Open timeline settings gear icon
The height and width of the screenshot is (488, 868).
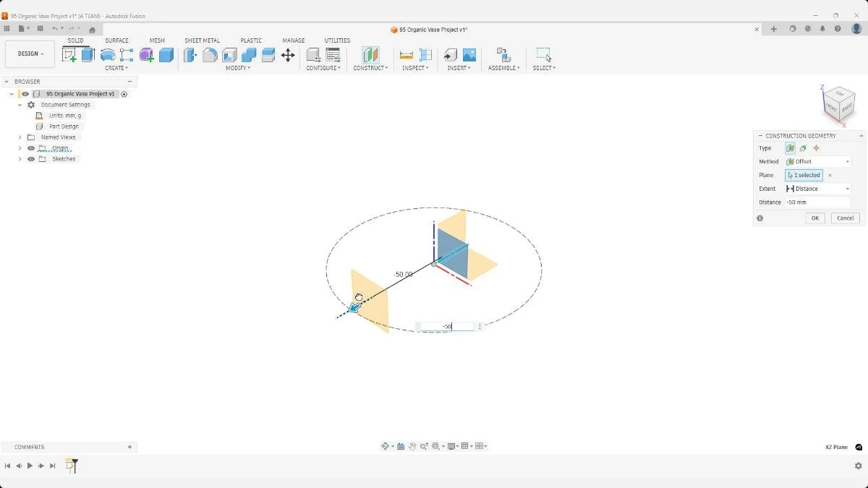(858, 466)
